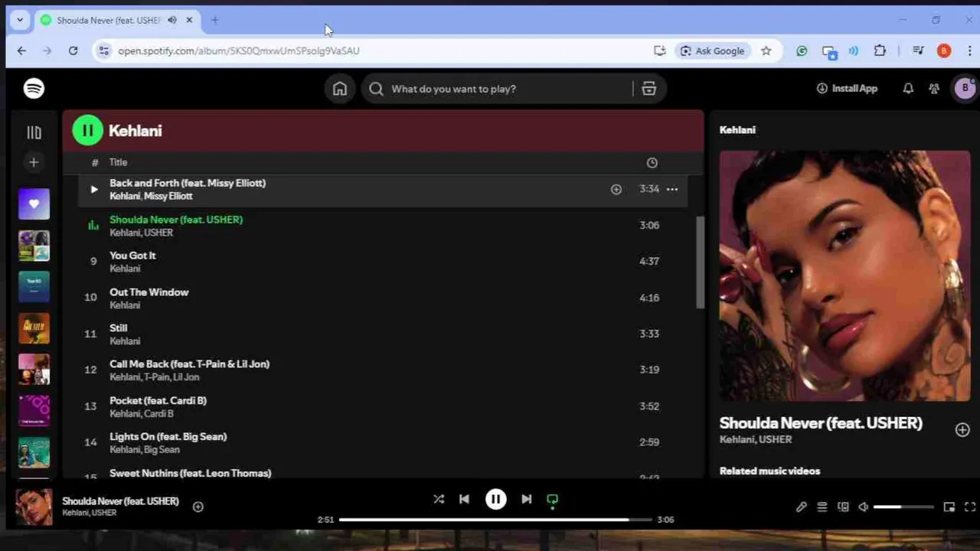Image resolution: width=980 pixels, height=551 pixels.
Task: Open Spotify profile avatar menu
Action: (x=965, y=89)
